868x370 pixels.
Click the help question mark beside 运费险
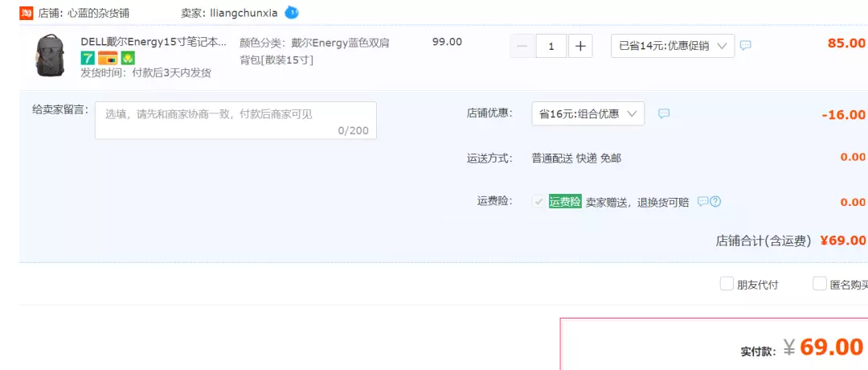(715, 202)
